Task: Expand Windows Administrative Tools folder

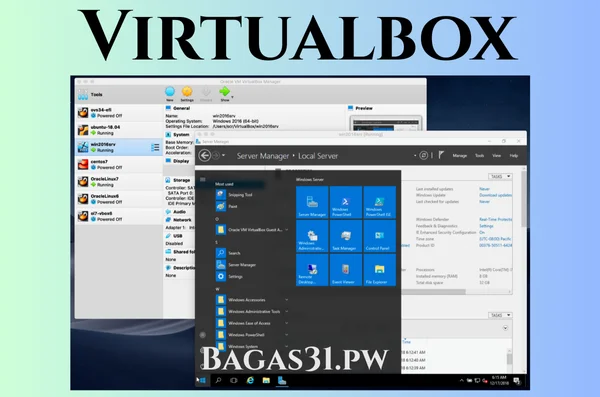Action: (252, 311)
